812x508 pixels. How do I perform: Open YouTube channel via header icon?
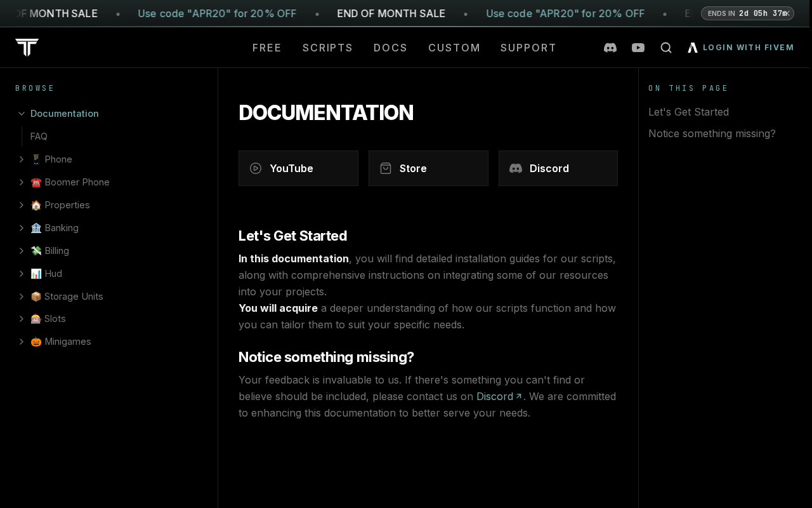[x=638, y=48]
